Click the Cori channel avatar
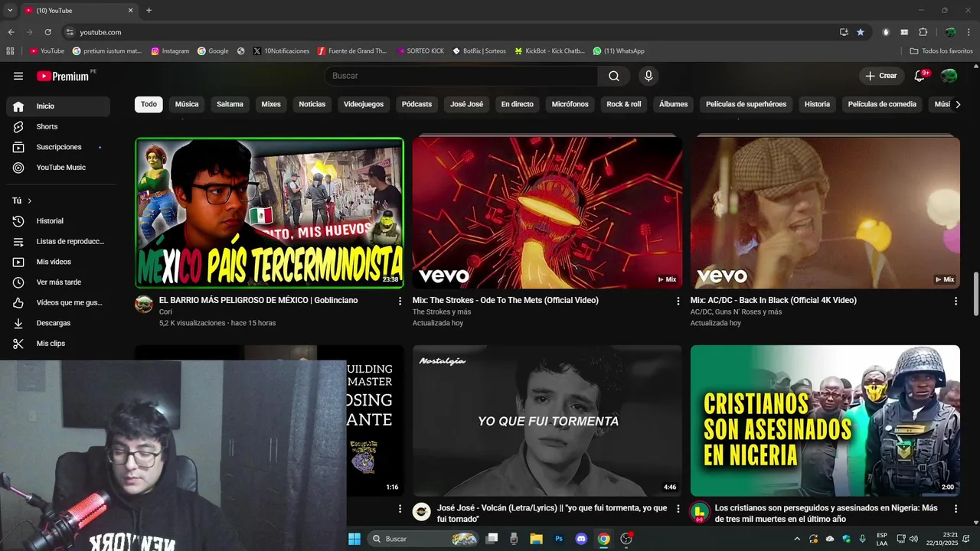Image resolution: width=980 pixels, height=551 pixels. tap(144, 304)
